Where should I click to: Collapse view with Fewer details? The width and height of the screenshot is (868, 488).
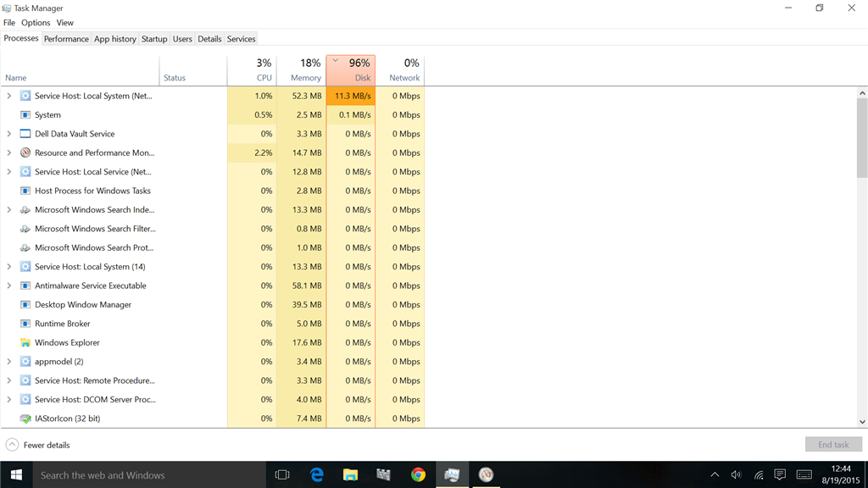tap(37, 445)
